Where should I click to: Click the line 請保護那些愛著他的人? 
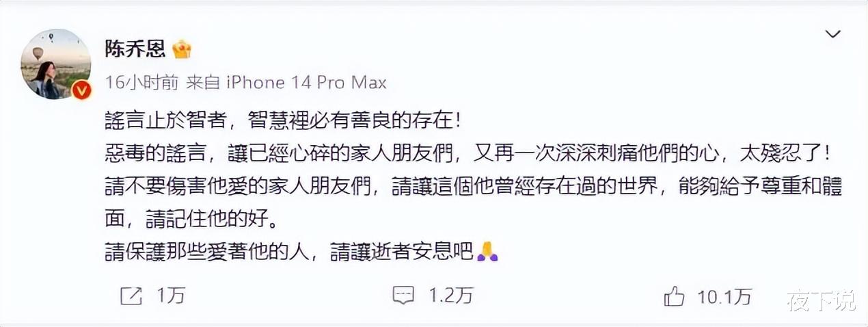[301, 251]
